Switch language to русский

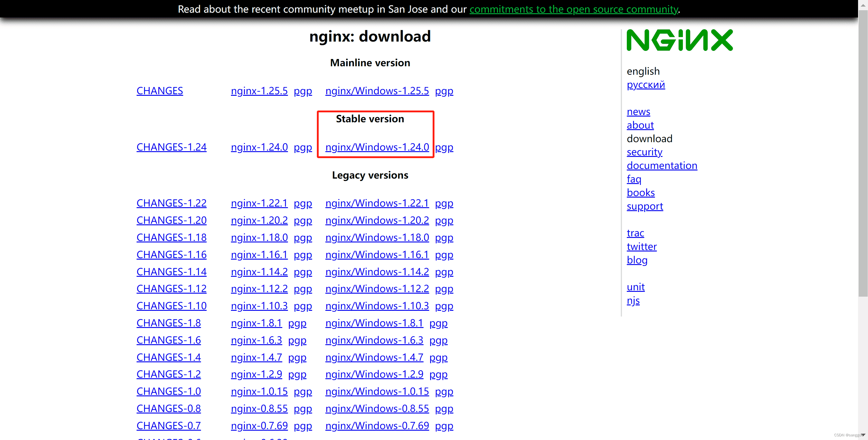(x=645, y=85)
